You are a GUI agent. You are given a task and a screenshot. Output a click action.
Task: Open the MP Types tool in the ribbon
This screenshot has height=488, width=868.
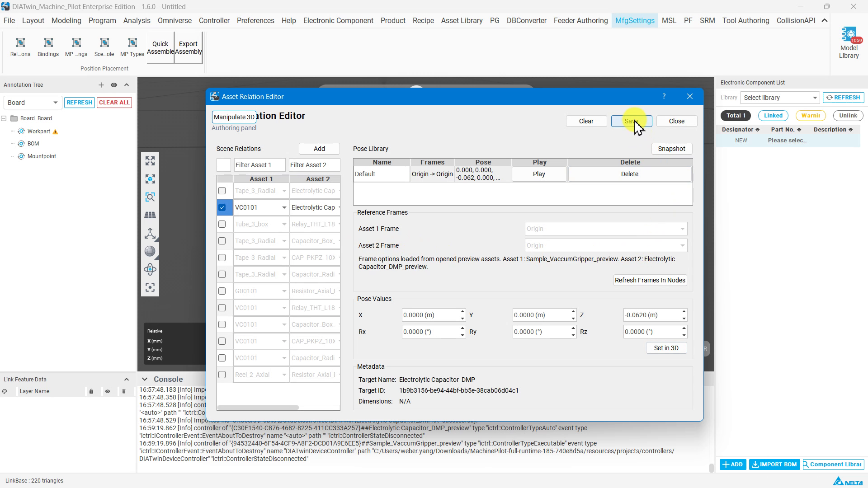coord(132,47)
